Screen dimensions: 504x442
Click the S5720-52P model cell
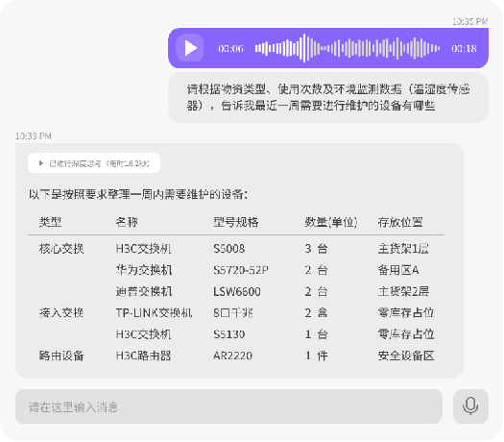pos(241,270)
